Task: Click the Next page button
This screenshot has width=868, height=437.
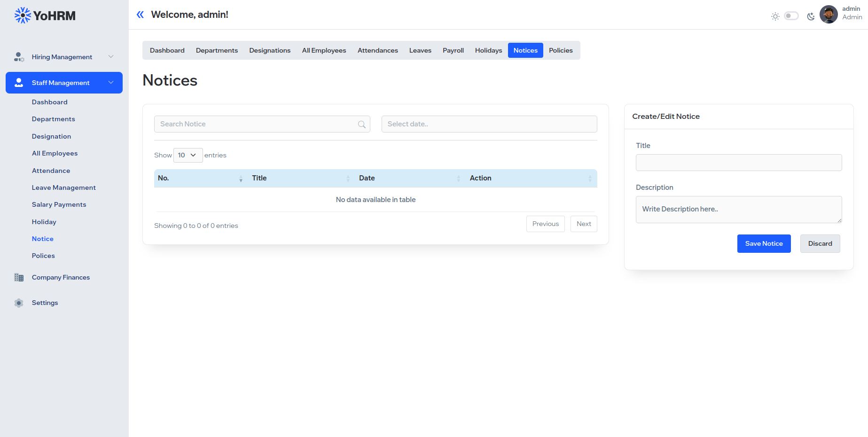Action: point(584,224)
